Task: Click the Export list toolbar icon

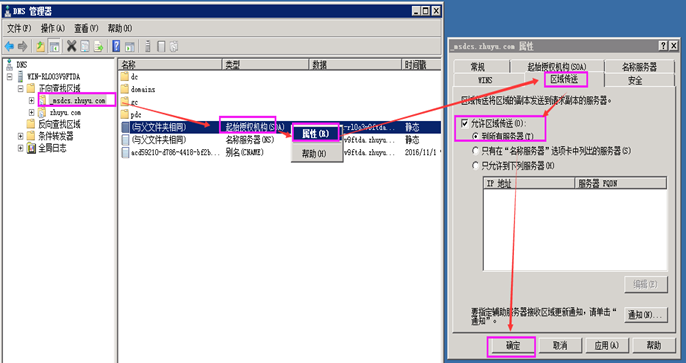Action: coord(98,46)
